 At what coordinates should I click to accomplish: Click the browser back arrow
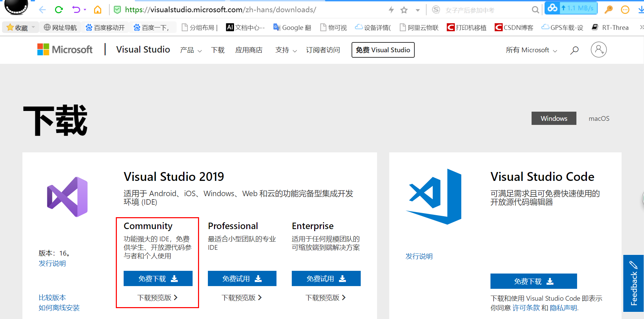42,10
